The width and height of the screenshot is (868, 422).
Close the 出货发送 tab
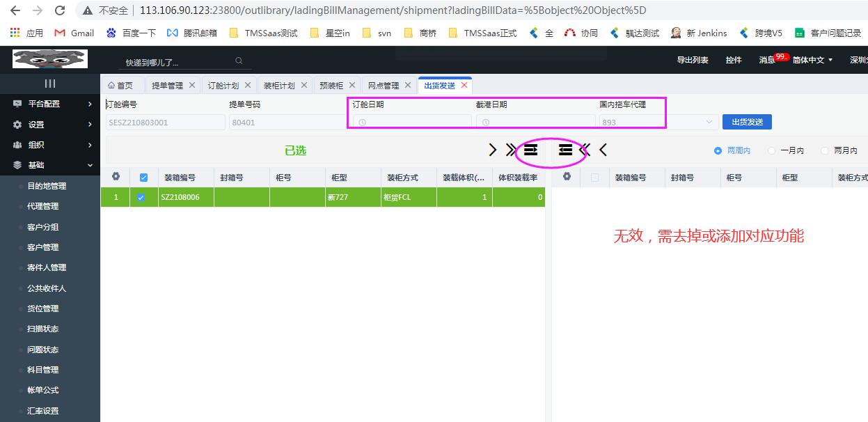click(464, 85)
